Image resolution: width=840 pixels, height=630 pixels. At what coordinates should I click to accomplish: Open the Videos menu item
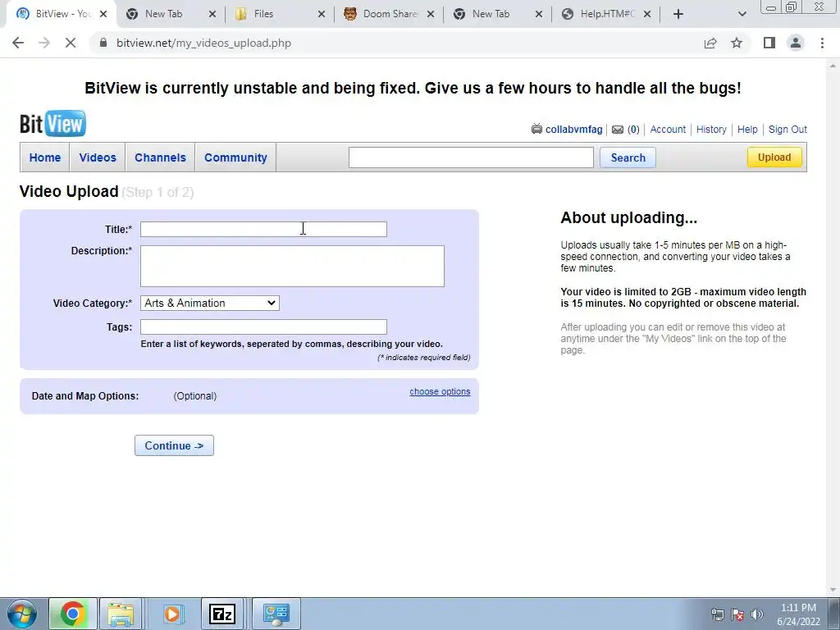pos(98,157)
